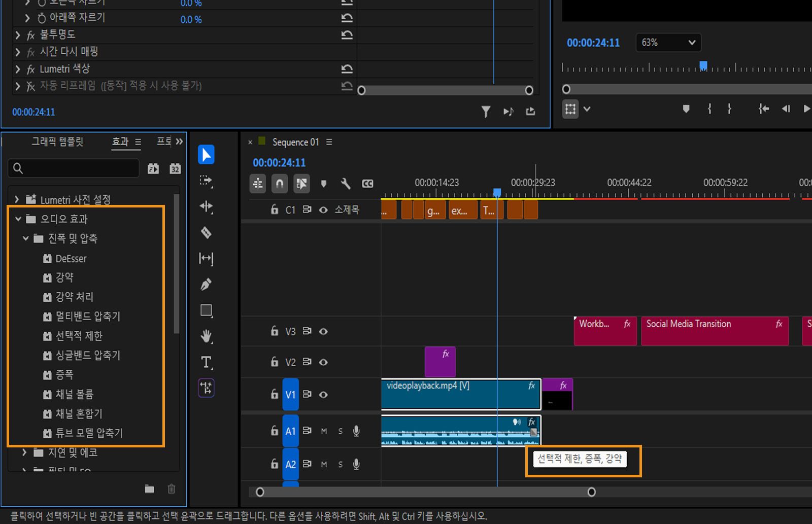Select the Pen tool
Screen dimensions: 812x524
click(206, 285)
